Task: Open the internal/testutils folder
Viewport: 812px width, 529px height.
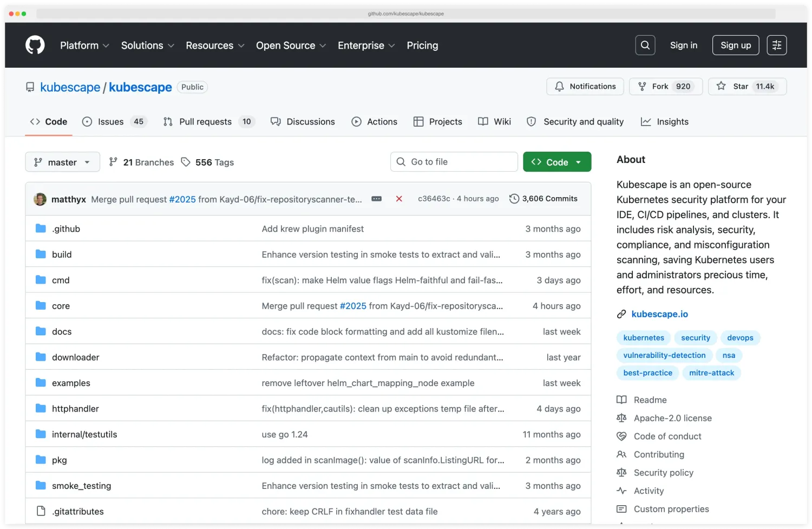Action: 84,434
